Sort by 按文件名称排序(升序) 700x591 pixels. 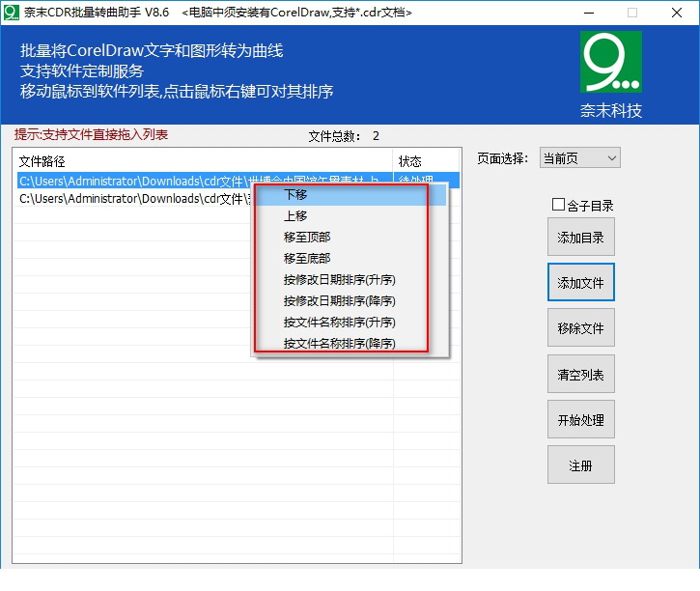[350, 323]
